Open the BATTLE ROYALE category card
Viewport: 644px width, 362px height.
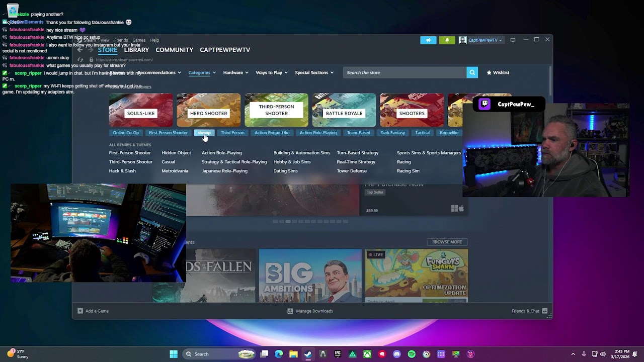pyautogui.click(x=344, y=110)
